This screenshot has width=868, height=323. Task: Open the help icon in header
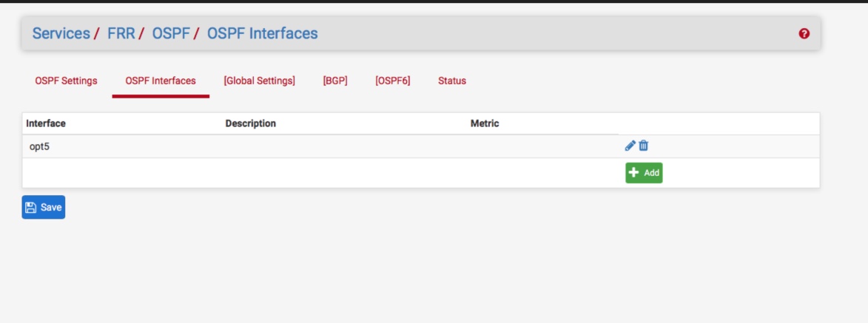pyautogui.click(x=804, y=34)
